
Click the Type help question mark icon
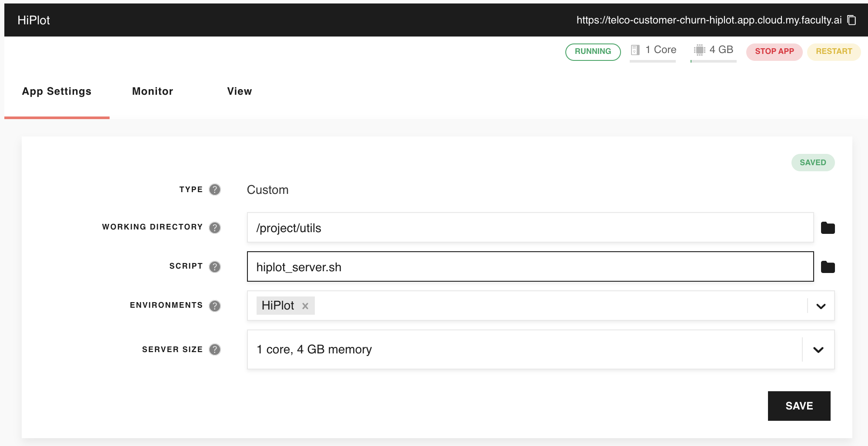(215, 190)
